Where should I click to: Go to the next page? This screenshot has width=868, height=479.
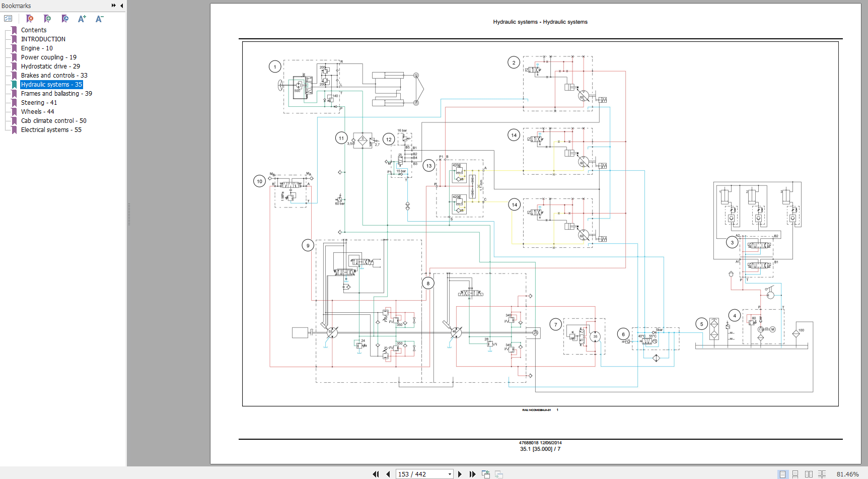click(x=460, y=474)
